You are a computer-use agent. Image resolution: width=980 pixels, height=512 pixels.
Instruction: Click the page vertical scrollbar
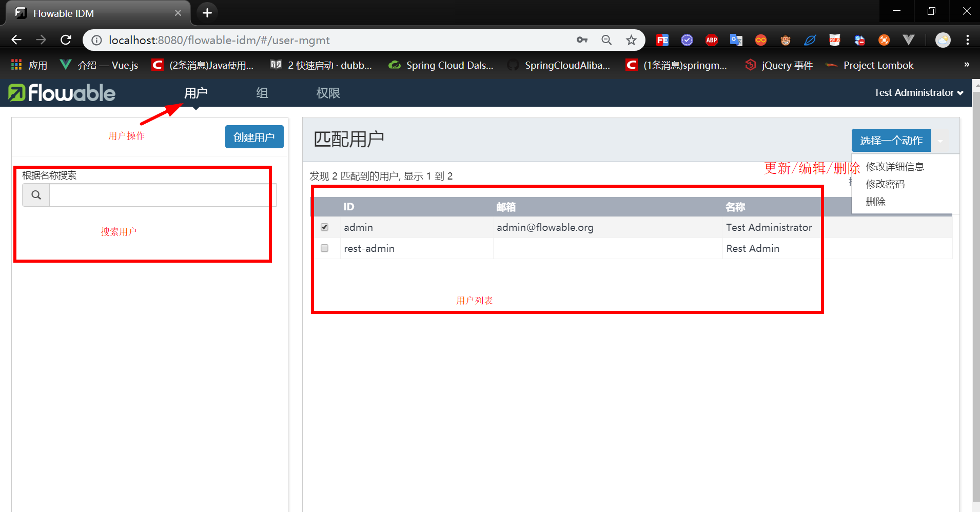pos(976,298)
